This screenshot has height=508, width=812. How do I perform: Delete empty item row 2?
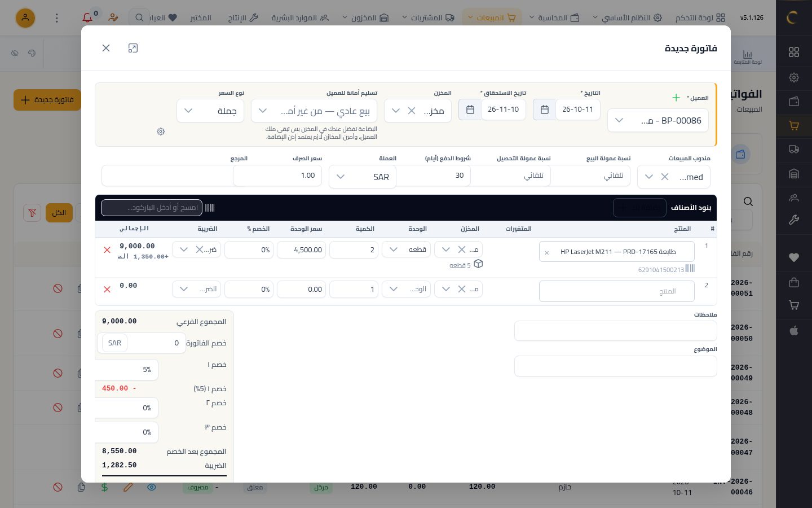(107, 289)
